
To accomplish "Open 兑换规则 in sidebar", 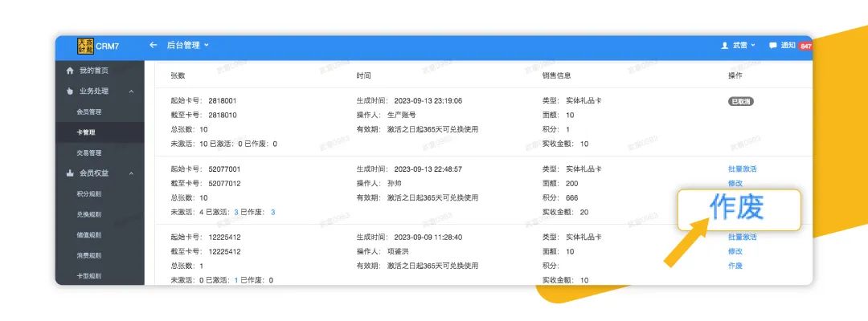I will click(x=89, y=214).
